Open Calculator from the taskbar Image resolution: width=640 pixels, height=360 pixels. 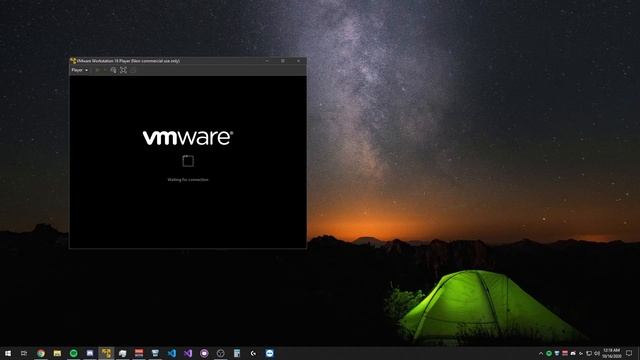tap(237, 353)
